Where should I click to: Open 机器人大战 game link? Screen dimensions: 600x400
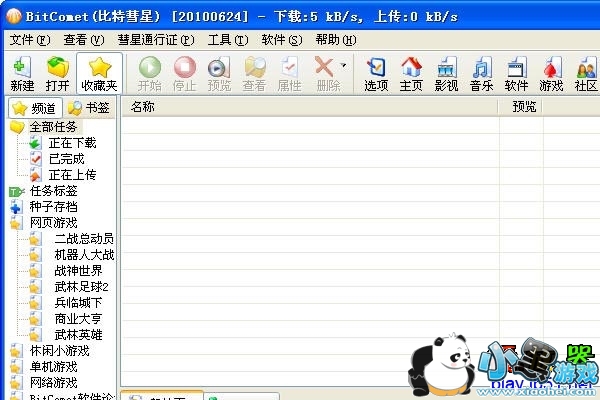[84, 255]
